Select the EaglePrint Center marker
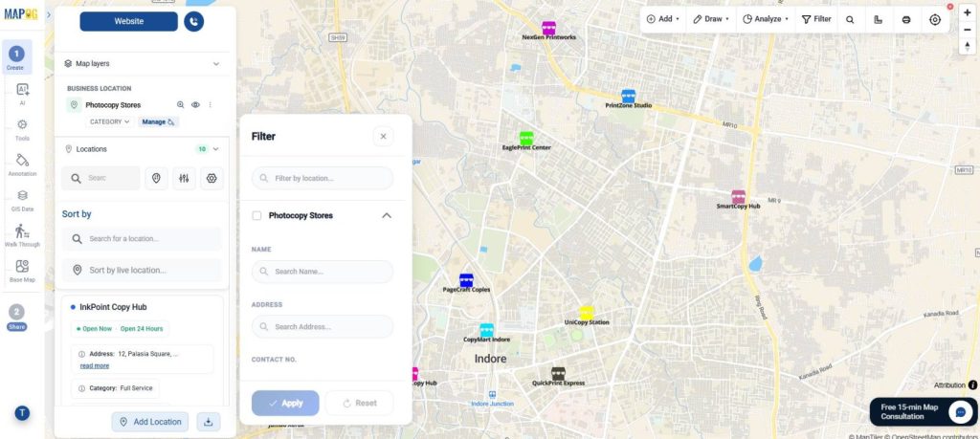The width and height of the screenshot is (980, 439). (x=526, y=138)
